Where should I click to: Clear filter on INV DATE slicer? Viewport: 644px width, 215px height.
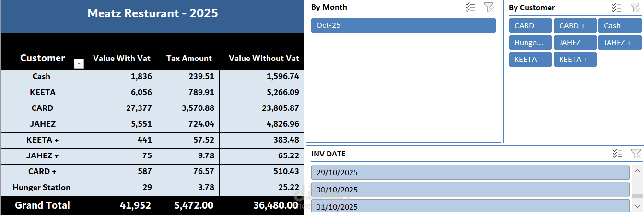point(636,154)
